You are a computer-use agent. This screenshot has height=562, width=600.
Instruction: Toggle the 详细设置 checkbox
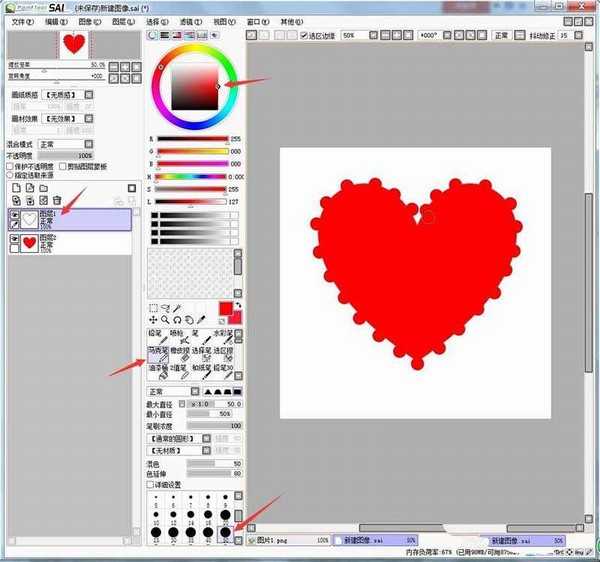pos(152,485)
